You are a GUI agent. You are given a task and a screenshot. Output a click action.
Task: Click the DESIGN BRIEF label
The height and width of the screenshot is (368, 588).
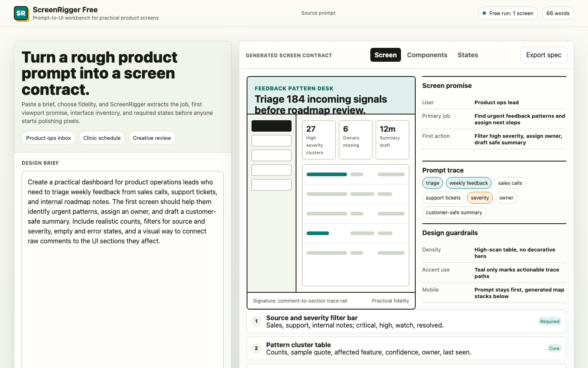(40, 163)
